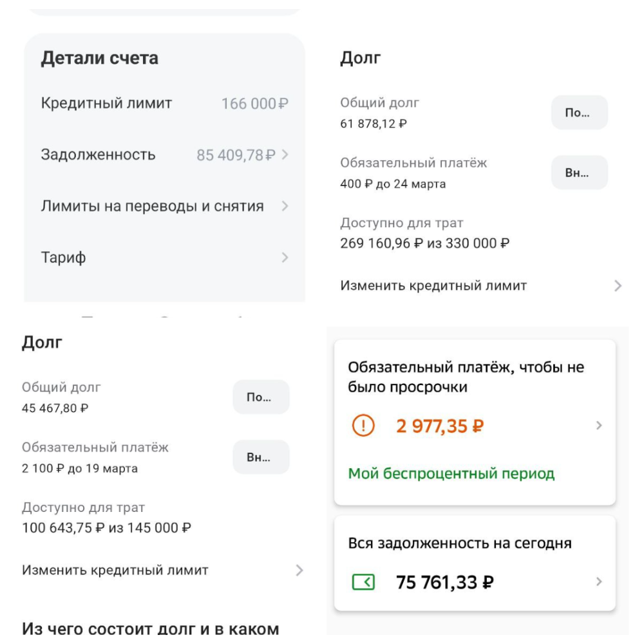
Task: Select the Лимиты на переводы и снятия item
Action: [x=153, y=207]
